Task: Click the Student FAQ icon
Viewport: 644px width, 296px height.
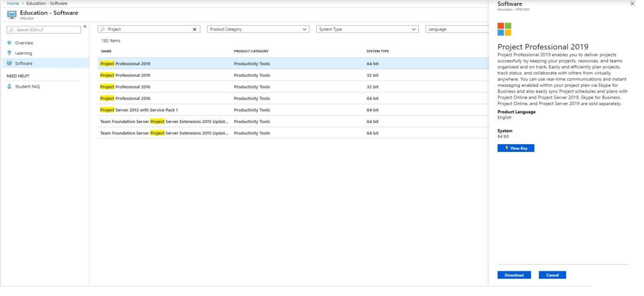Action: point(9,86)
